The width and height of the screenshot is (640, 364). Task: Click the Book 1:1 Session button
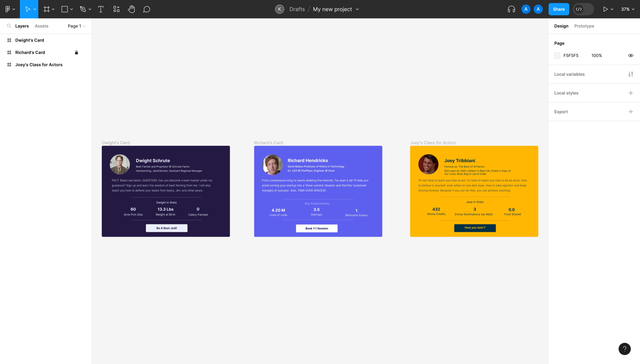click(316, 228)
